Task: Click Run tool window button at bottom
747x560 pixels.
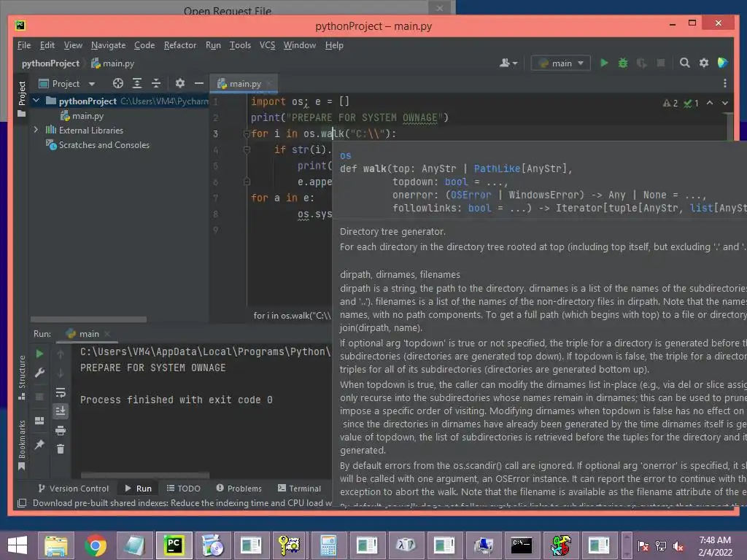Action: tap(138, 489)
